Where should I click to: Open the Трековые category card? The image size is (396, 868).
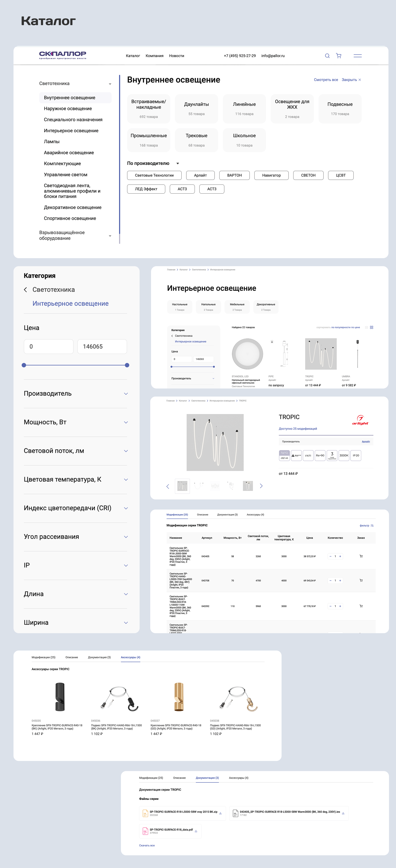(196, 140)
